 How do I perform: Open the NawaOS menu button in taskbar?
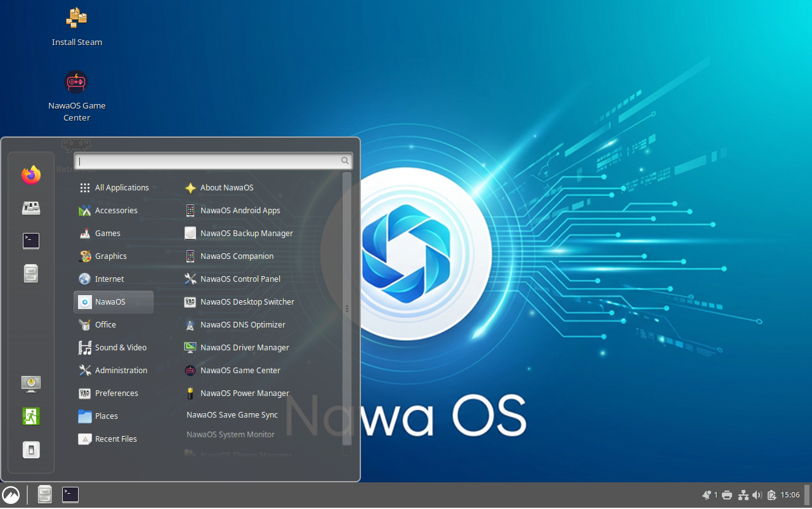point(11,495)
